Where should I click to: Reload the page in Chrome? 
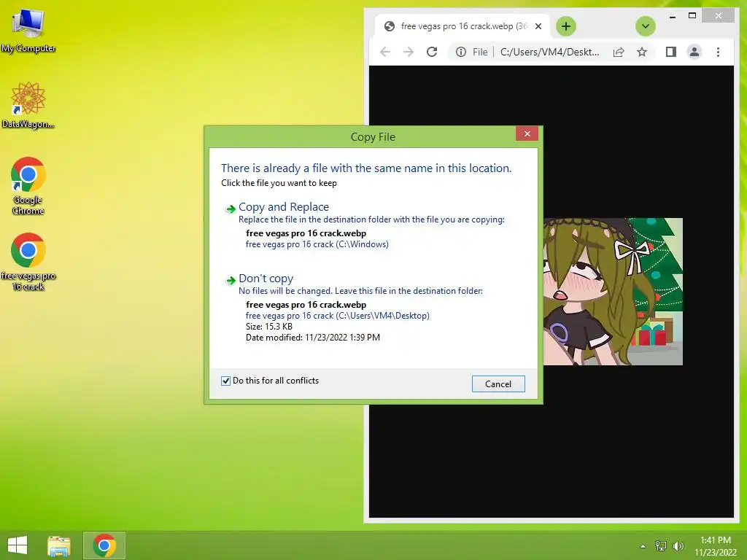tap(432, 52)
